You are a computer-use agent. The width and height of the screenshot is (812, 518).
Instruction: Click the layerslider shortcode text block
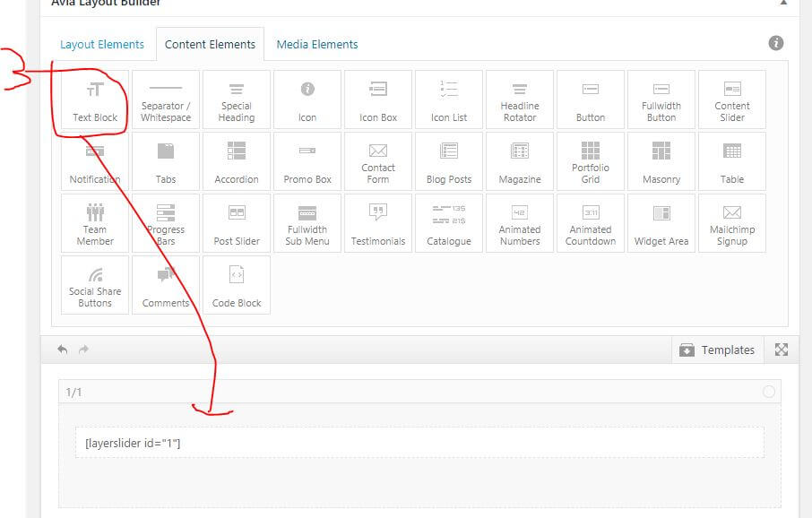click(419, 443)
